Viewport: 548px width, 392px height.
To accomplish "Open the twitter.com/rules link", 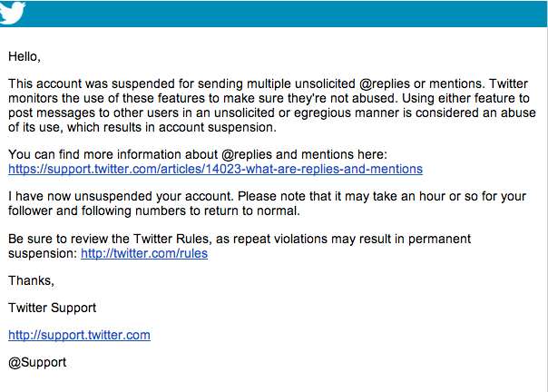I will [144, 253].
